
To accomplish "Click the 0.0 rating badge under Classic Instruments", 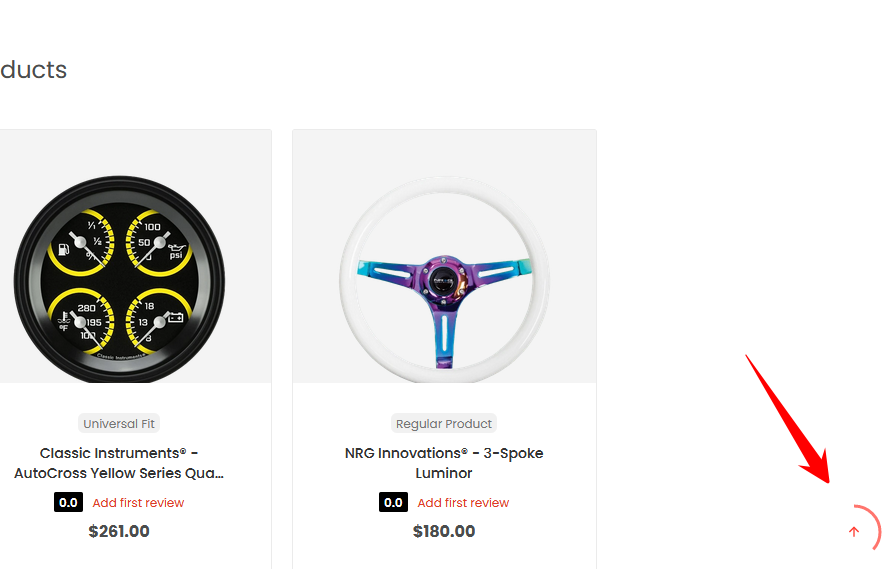I will point(68,502).
